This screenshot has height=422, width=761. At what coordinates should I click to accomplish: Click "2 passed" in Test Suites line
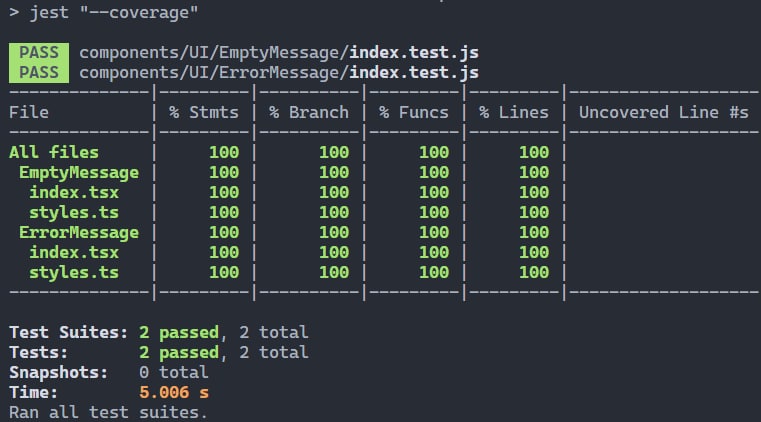pos(179,332)
